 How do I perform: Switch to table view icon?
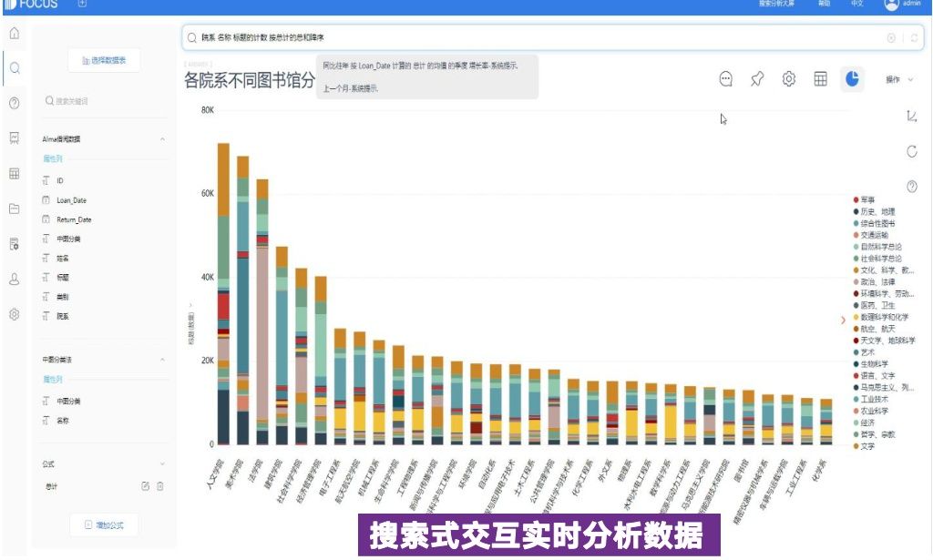(x=820, y=79)
